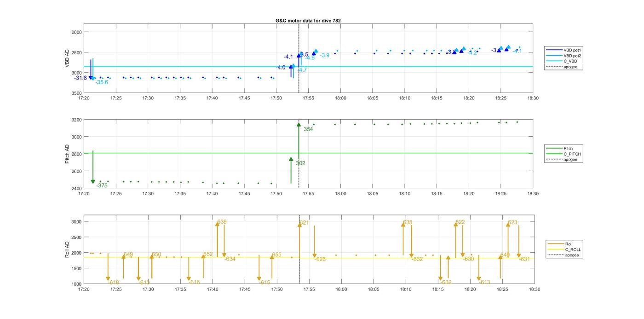Click the plot title 'G&C motor data for dive 782'
This screenshot has height=319, width=644.
[308, 21]
